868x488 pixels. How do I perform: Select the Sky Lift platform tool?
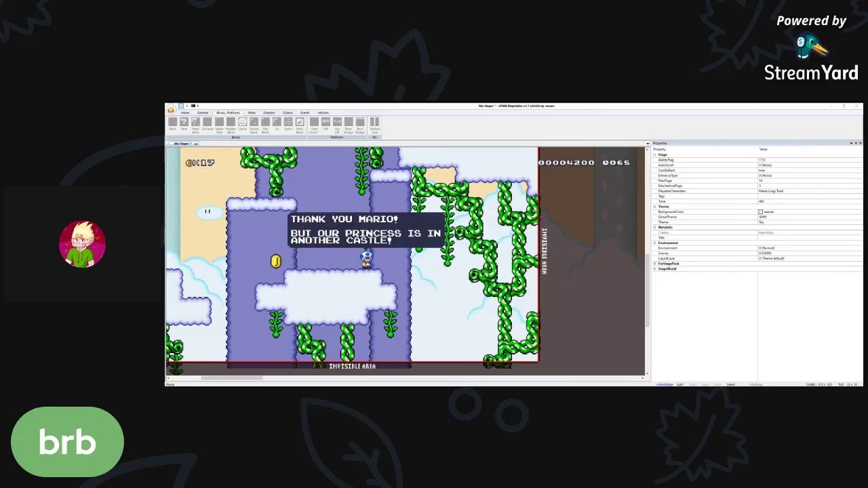click(337, 125)
